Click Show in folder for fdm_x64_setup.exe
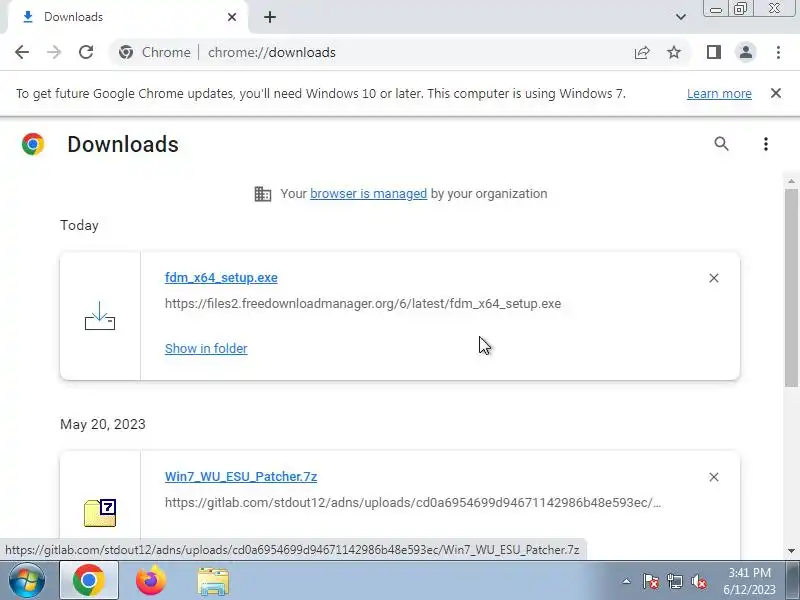Image resolution: width=800 pixels, height=600 pixels. tap(206, 348)
